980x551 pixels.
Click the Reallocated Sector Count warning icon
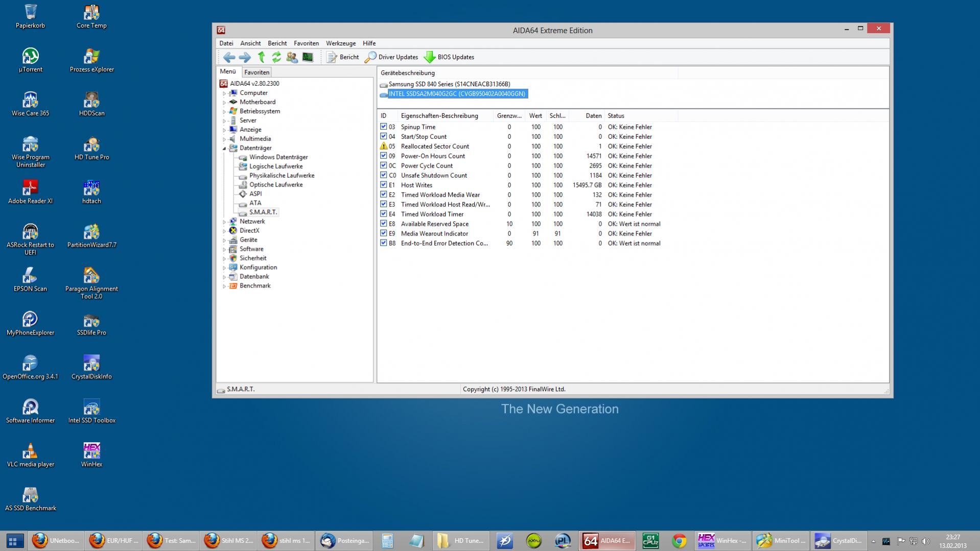click(x=384, y=146)
